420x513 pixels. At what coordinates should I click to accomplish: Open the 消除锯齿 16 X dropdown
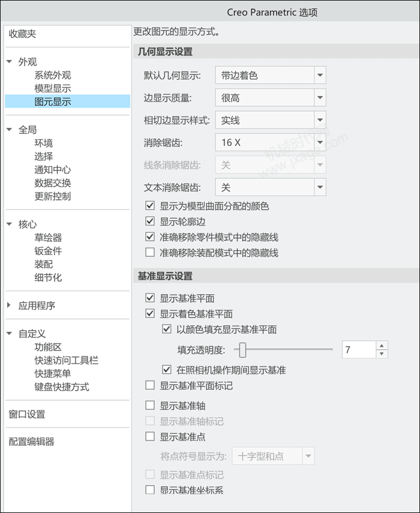[271, 142]
